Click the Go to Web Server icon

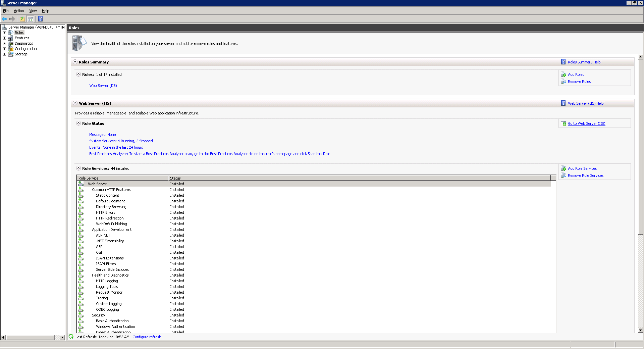(563, 123)
